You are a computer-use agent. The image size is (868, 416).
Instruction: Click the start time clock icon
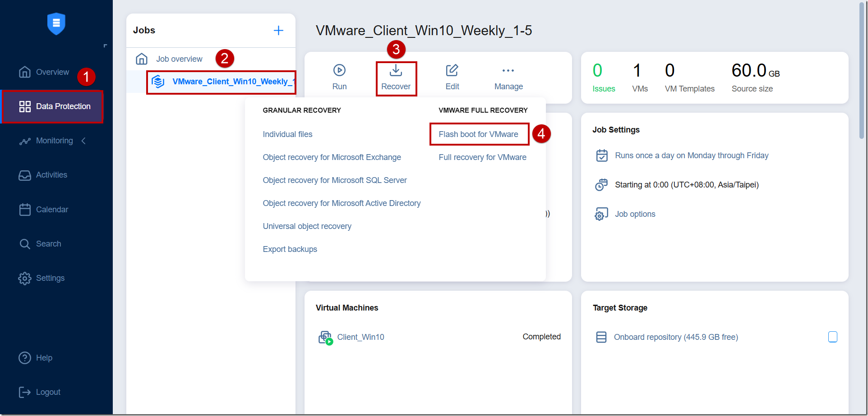(x=602, y=185)
